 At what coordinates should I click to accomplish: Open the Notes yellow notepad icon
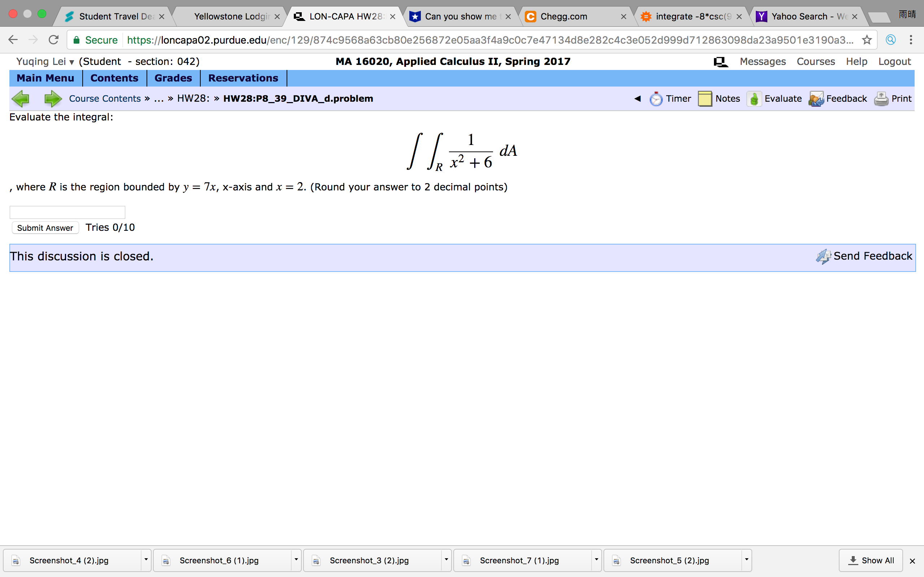point(705,99)
